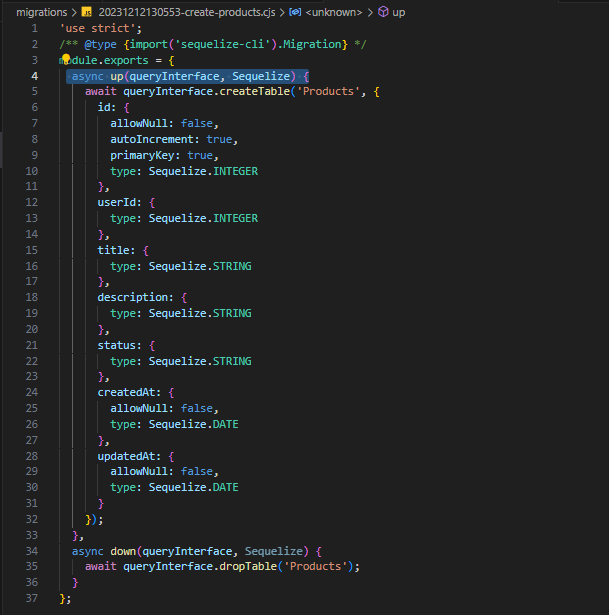
Task: Click 'exports' on the module.exports line
Action: (x=126, y=60)
